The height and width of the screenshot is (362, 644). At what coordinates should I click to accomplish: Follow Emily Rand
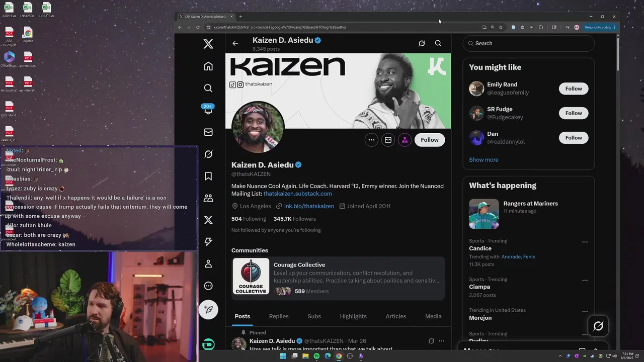click(x=574, y=88)
